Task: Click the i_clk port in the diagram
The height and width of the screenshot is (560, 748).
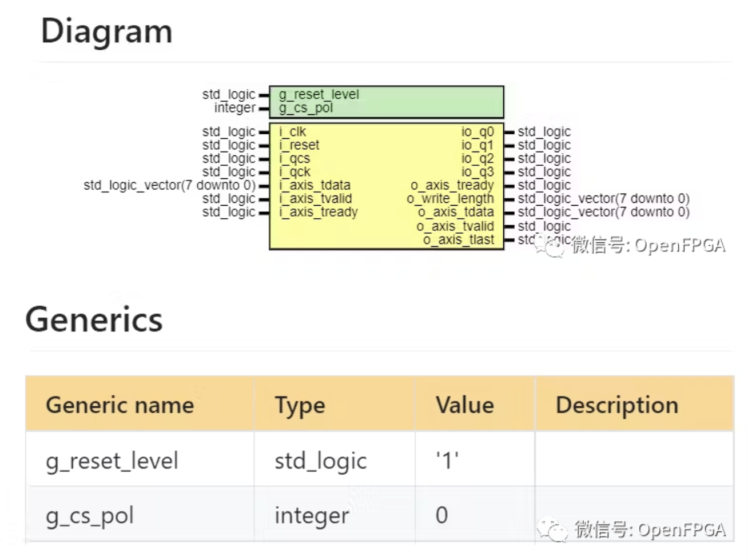Action: click(293, 132)
